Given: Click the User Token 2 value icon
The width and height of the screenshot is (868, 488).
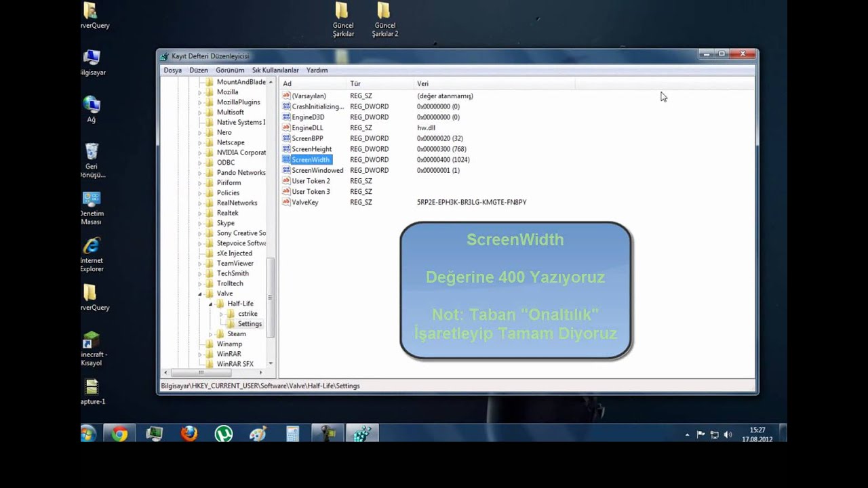Looking at the screenshot, I should click(x=286, y=181).
